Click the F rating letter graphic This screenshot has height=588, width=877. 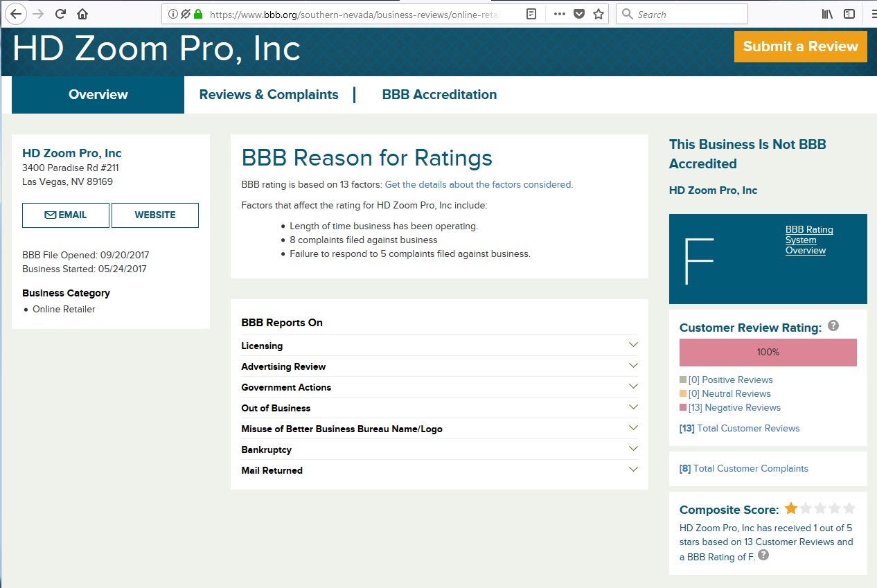click(x=698, y=261)
